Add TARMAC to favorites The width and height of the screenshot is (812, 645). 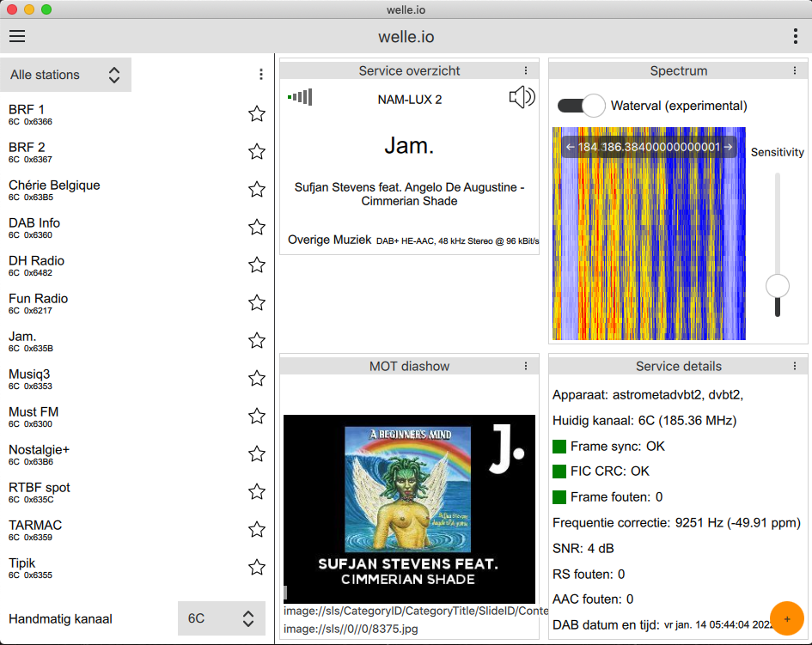(257, 530)
